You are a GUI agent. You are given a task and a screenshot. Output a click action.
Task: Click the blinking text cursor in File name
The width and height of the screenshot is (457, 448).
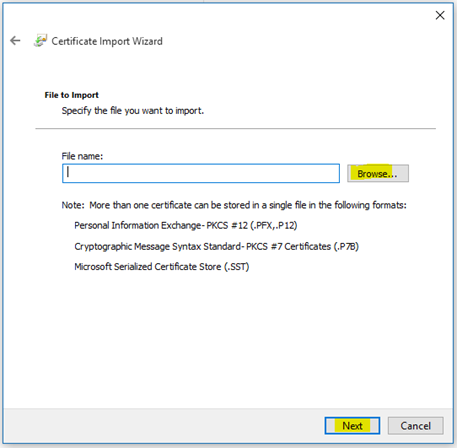[68, 172]
